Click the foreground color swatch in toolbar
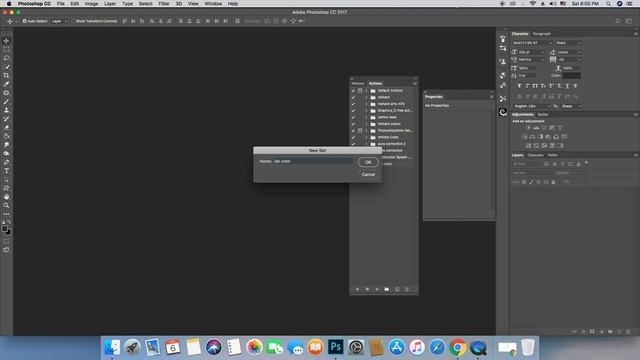 [x=4, y=229]
